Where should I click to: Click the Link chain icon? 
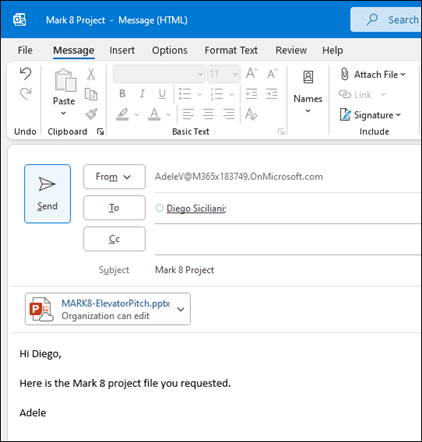345,94
